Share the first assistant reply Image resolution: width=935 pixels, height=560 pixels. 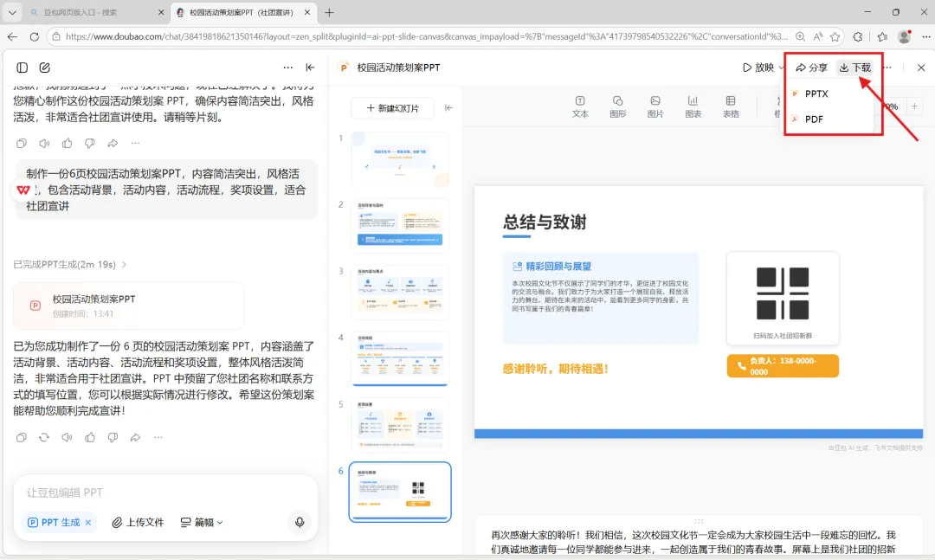(113, 143)
